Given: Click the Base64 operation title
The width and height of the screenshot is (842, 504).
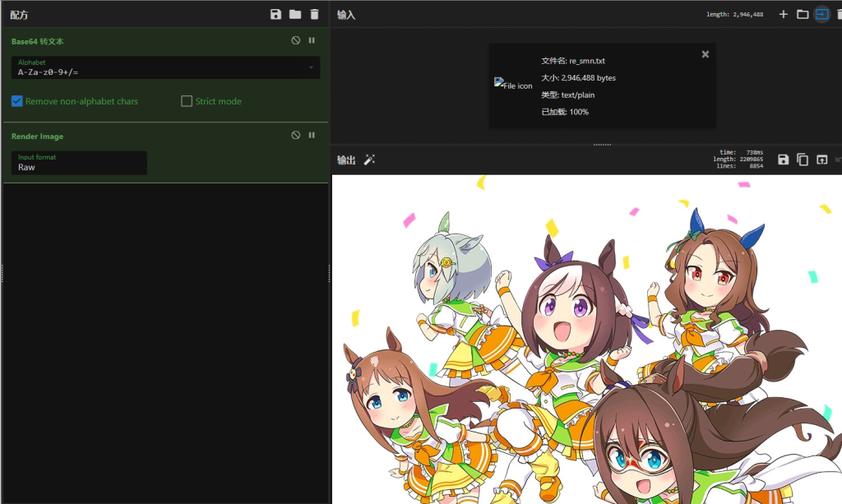Looking at the screenshot, I should [38, 41].
